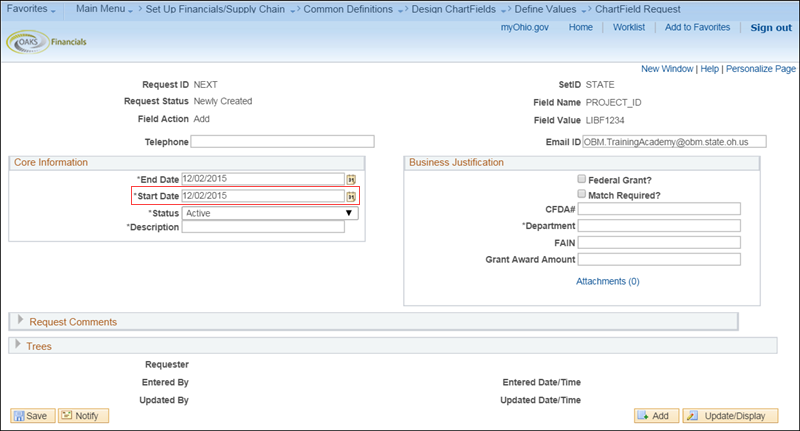Open the Start Date calendar picker icon
The width and height of the screenshot is (800, 431).
351,196
